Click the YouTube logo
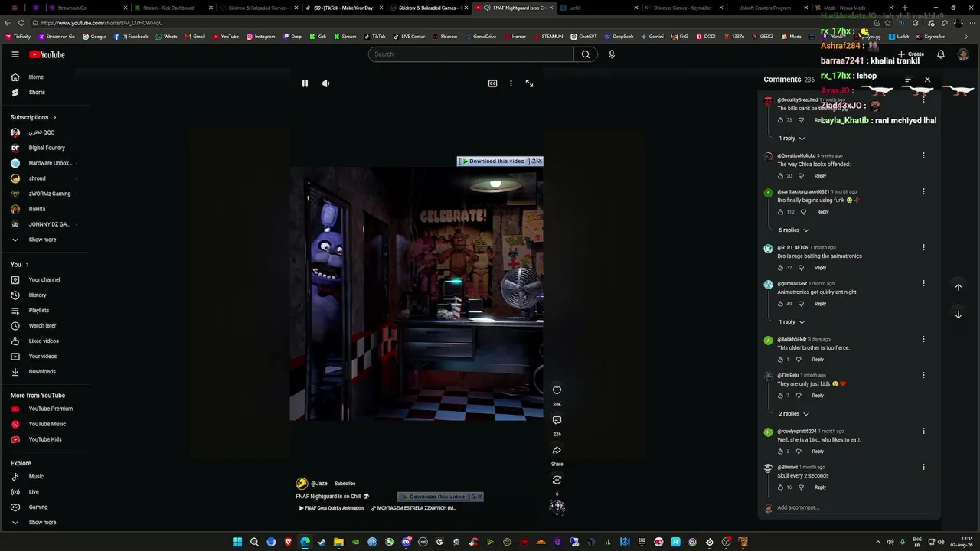Viewport: 980px width, 551px height. tap(47, 54)
